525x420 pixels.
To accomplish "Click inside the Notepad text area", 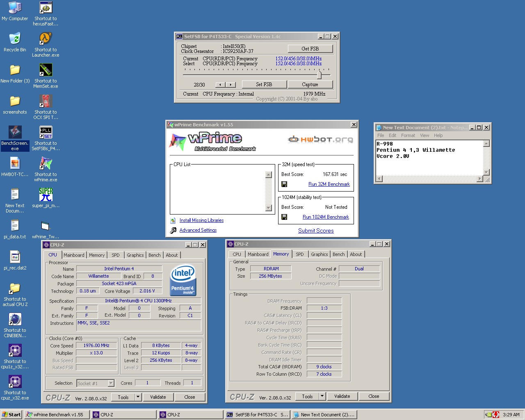I will 429,158.
